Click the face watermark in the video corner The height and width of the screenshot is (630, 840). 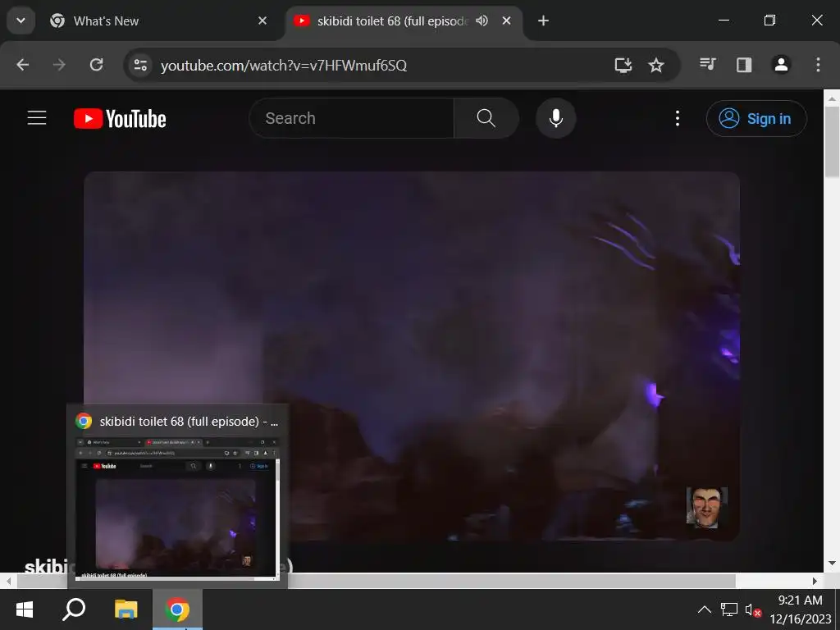click(706, 508)
